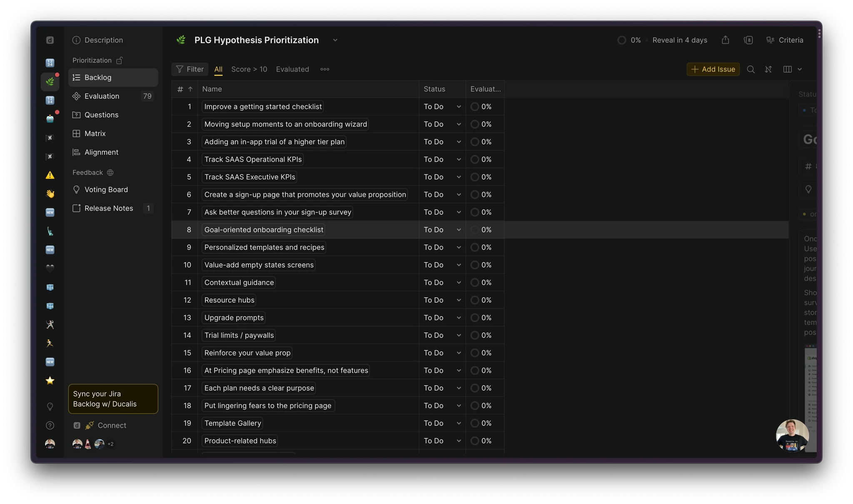Click the Add Issue button

[713, 69]
